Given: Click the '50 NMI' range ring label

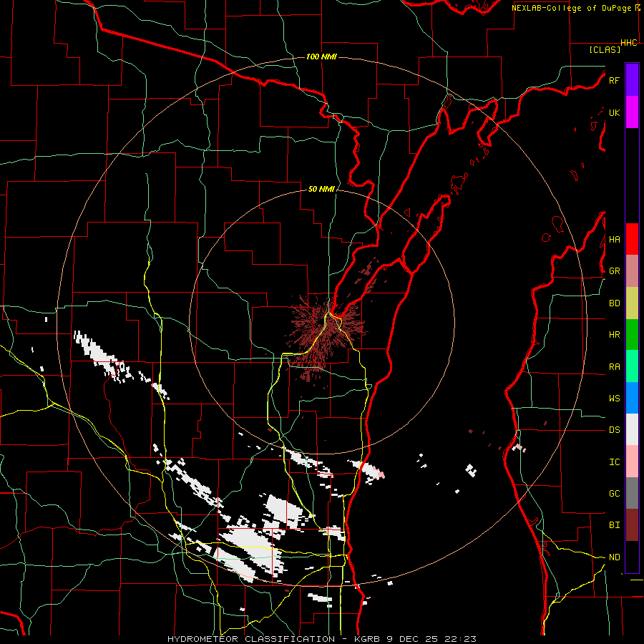Looking at the screenshot, I should 321,189.
